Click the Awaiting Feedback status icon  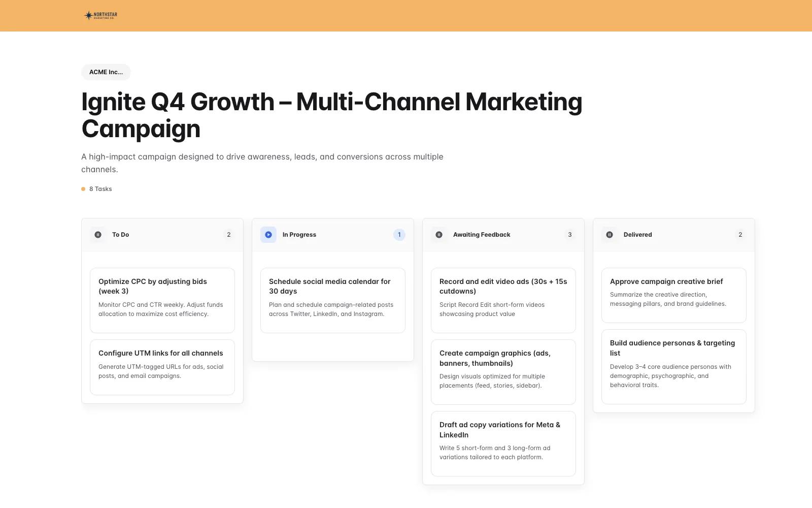(x=439, y=235)
